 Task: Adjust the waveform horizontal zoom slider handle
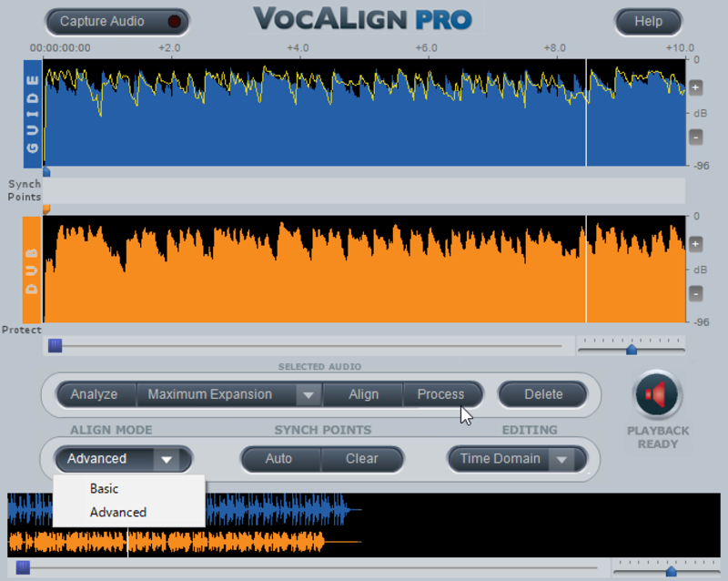[x=632, y=349]
